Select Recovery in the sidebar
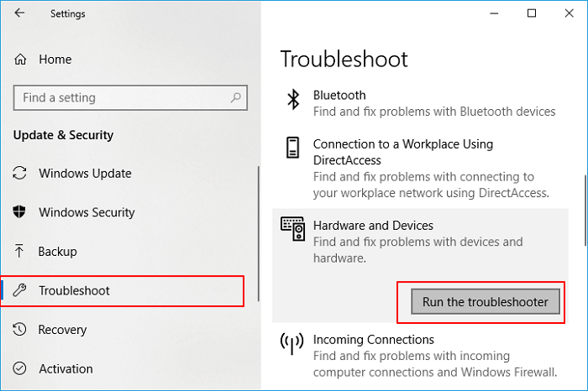Viewport: 588px width, 391px height. pyautogui.click(x=62, y=330)
